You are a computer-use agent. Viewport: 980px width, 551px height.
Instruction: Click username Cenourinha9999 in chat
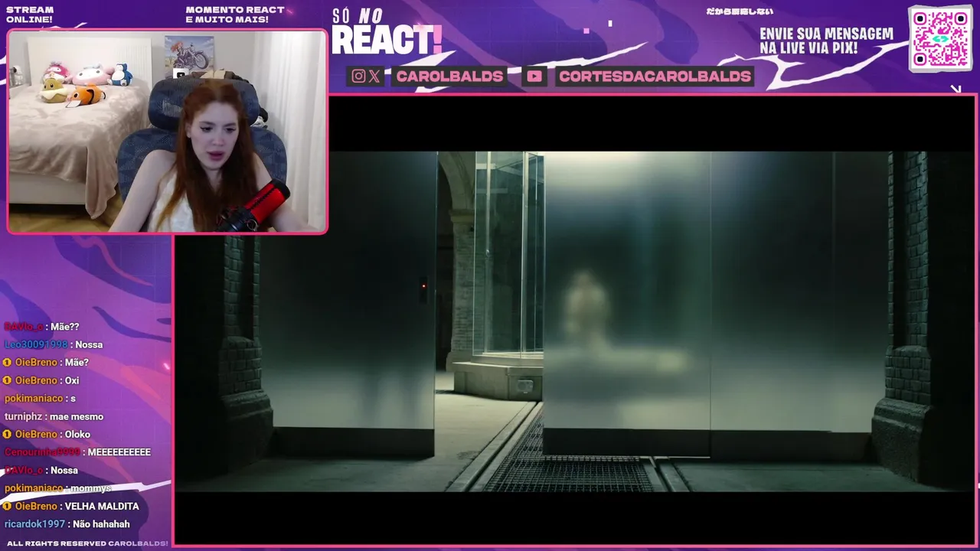(42, 453)
